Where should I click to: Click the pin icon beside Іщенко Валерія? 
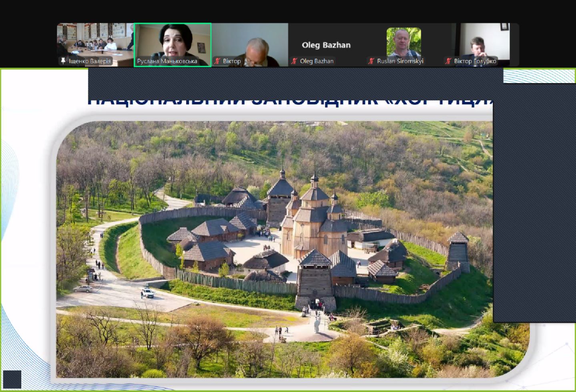(63, 61)
